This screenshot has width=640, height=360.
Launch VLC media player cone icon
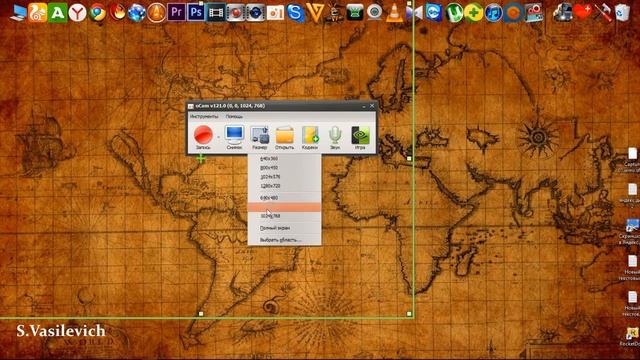(x=394, y=13)
